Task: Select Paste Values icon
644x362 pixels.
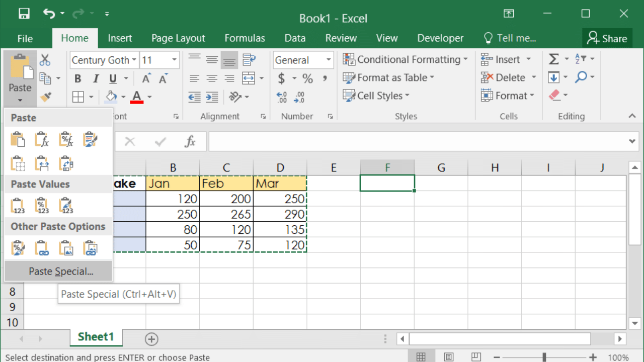Action: [18, 206]
